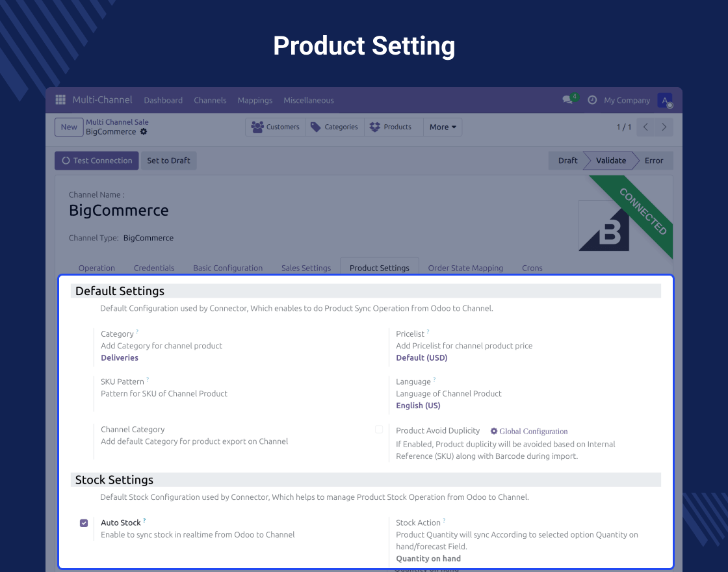728x572 pixels.
Task: Open the Miscellaneous menu
Action: point(309,100)
